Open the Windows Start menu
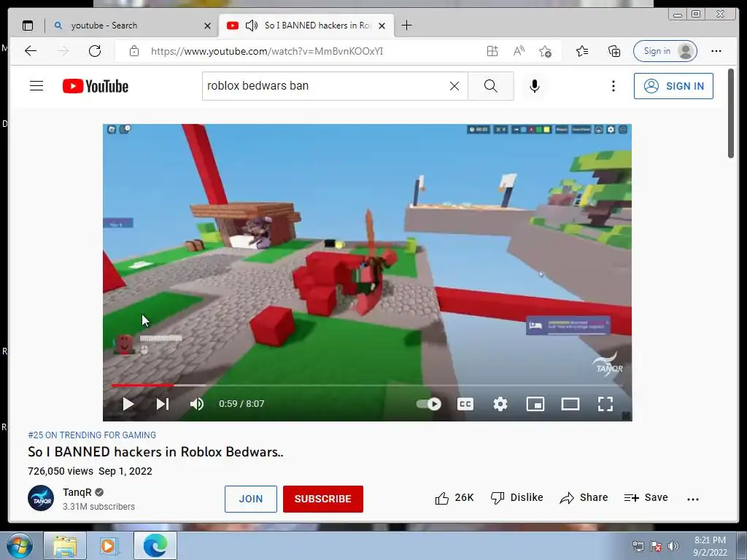This screenshot has width=747, height=560. pos(19,545)
